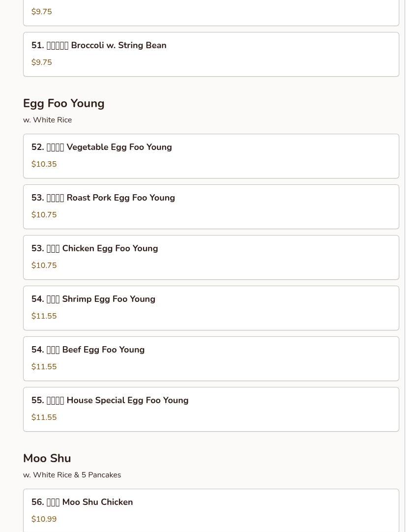Click the "w. White Rice" note under Egg Foo Young
The width and height of the screenshot is (415, 532).
(x=47, y=120)
